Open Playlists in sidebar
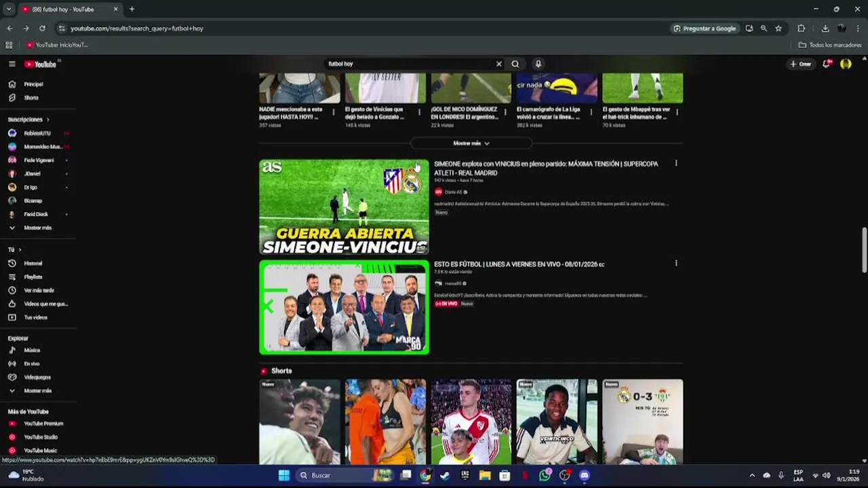The height and width of the screenshot is (488, 868). (x=33, y=277)
